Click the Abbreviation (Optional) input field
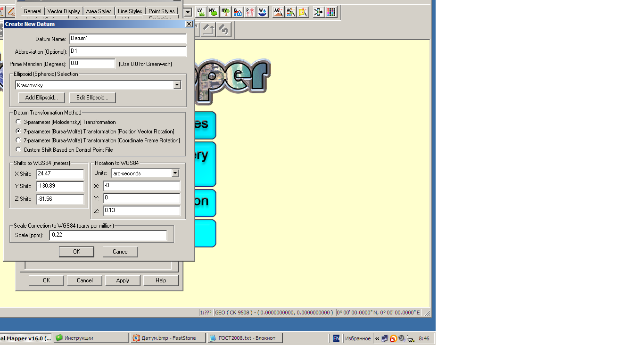The image size is (644, 362). click(x=128, y=51)
